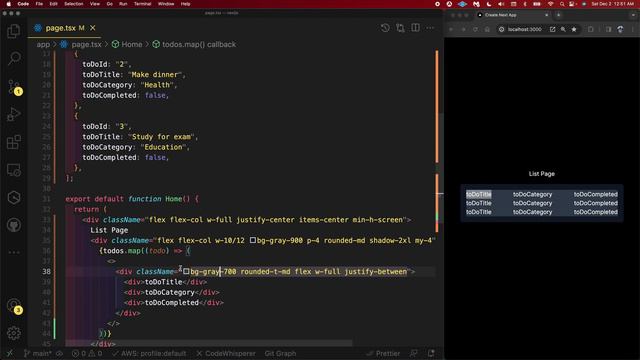This screenshot has width=640, height=360.
Task: Open the Selection menu
Action: tap(73, 4)
